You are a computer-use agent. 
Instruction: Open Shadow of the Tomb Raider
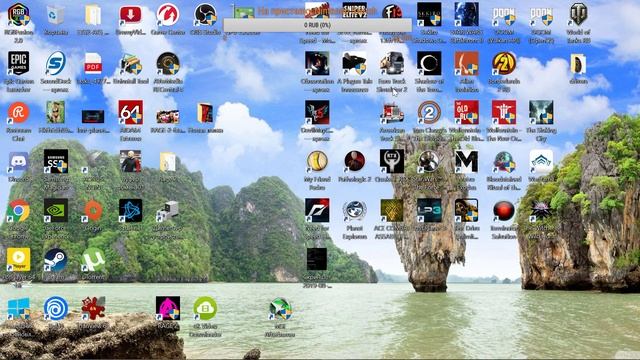(429, 64)
